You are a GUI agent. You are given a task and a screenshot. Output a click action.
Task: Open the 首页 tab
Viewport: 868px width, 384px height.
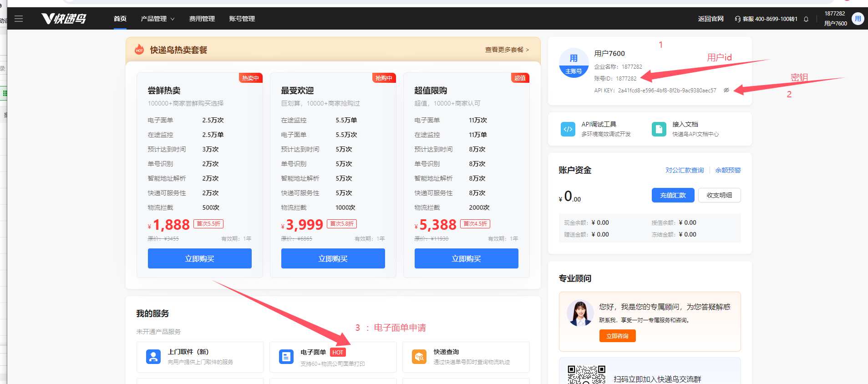120,19
